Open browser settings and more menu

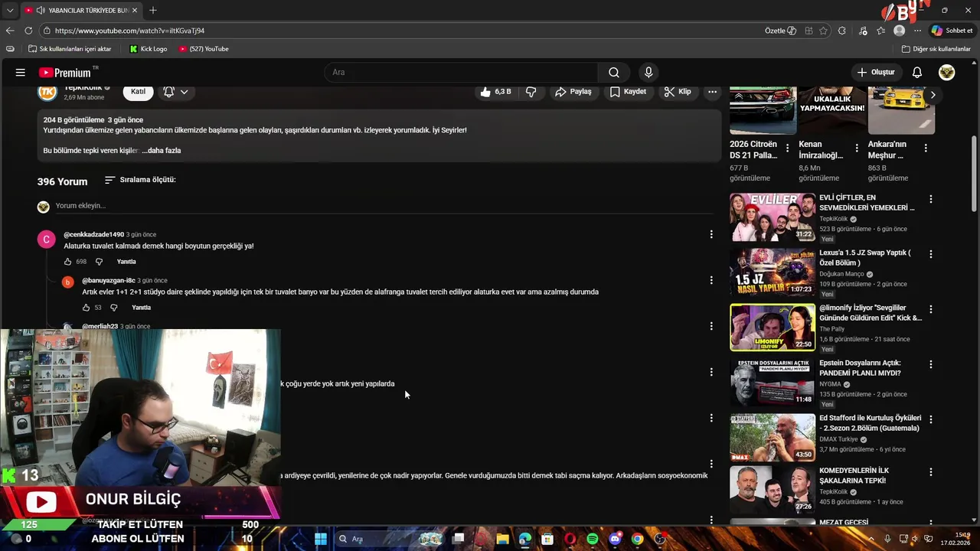point(917,31)
